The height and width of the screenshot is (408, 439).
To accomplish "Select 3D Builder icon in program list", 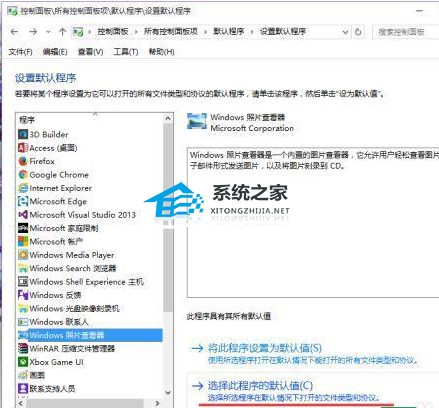I will click(23, 134).
